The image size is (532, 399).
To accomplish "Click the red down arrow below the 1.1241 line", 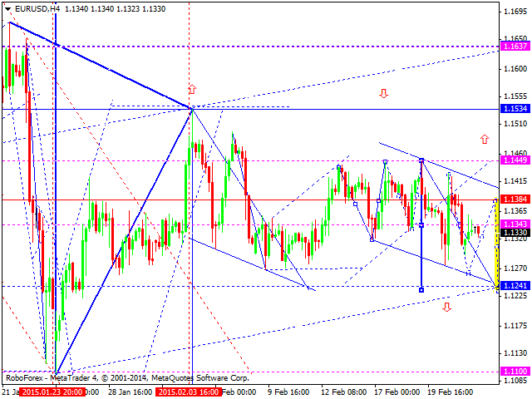I will 447,307.
